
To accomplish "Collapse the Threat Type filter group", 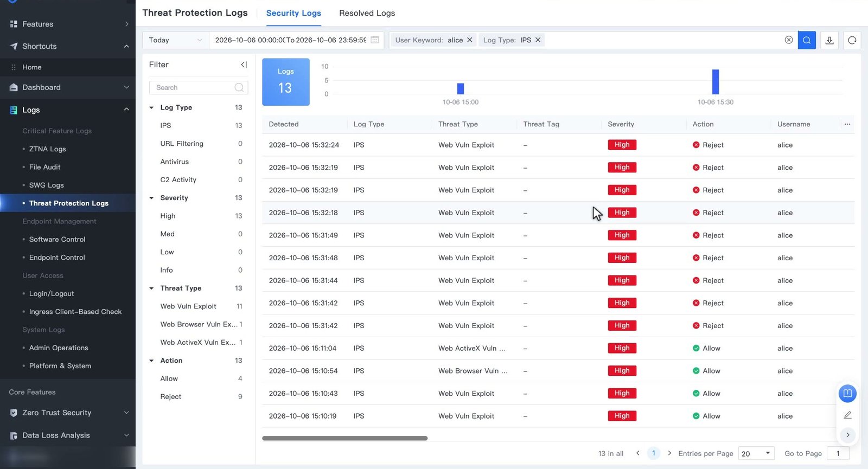I will (x=152, y=288).
